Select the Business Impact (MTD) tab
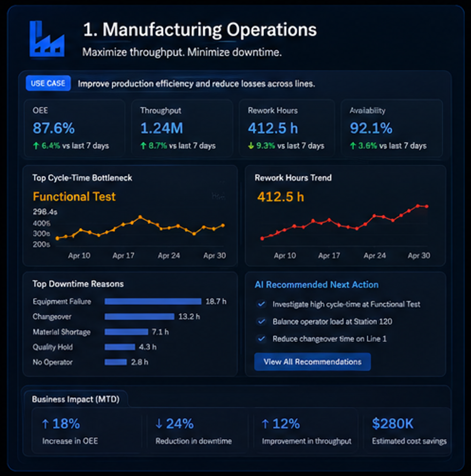Screen dimensions: 471x476 coord(75,399)
